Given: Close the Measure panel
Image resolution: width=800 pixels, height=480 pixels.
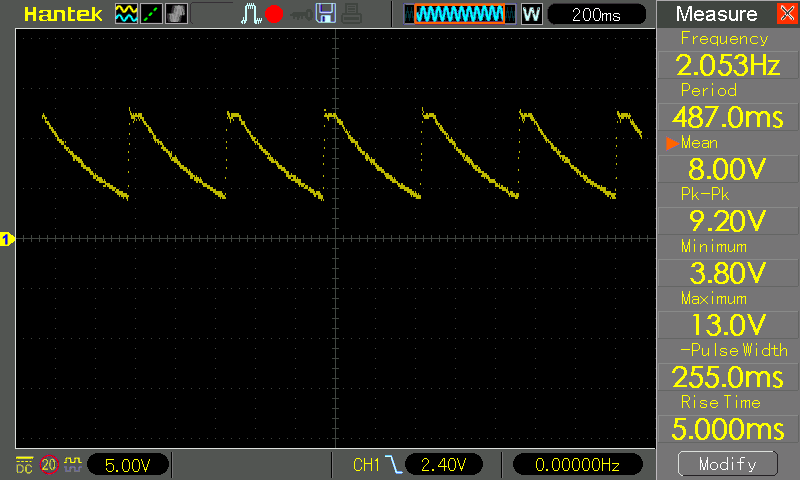Looking at the screenshot, I should 785,14.
